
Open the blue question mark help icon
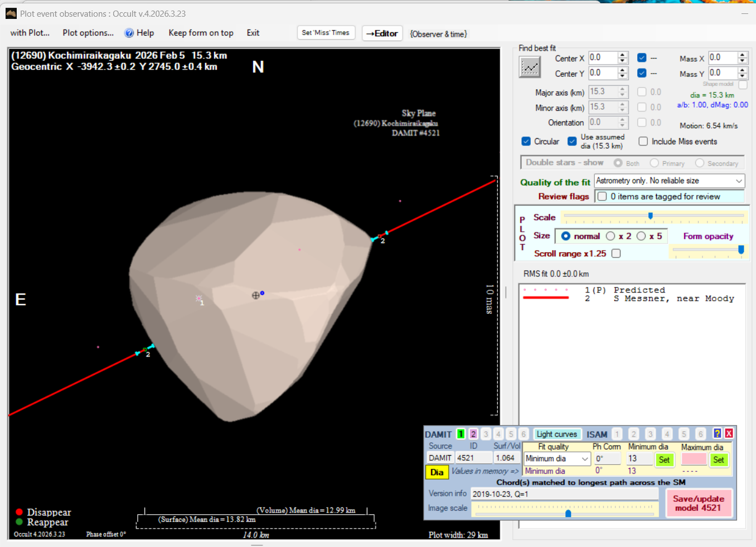click(717, 433)
